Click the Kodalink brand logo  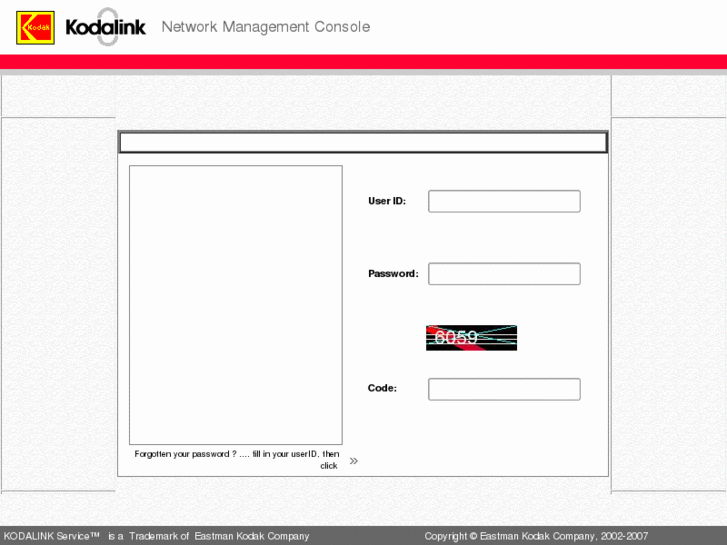[106, 27]
